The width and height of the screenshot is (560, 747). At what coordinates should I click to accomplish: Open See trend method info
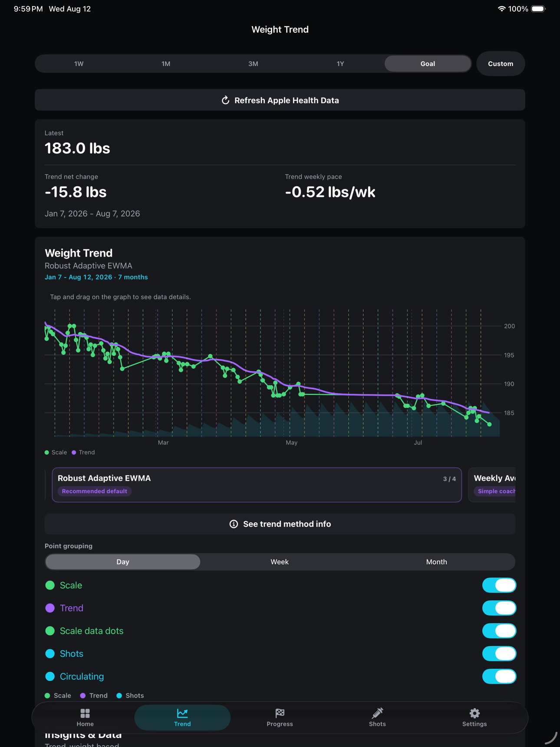pos(280,524)
